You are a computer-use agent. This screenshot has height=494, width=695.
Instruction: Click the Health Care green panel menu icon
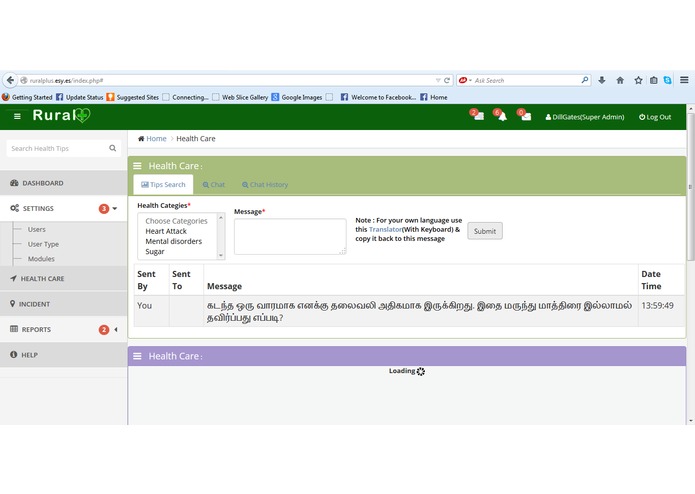pos(137,166)
